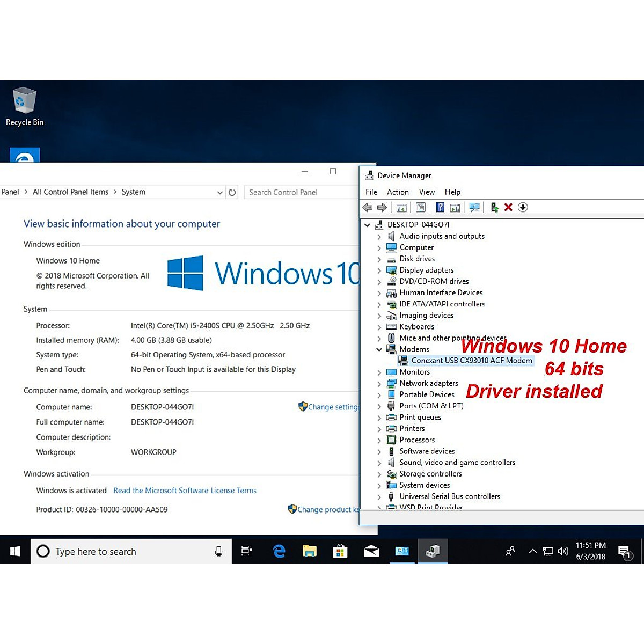Collapse the Modems category
Viewport: 644px width, 644px height.
(x=379, y=349)
